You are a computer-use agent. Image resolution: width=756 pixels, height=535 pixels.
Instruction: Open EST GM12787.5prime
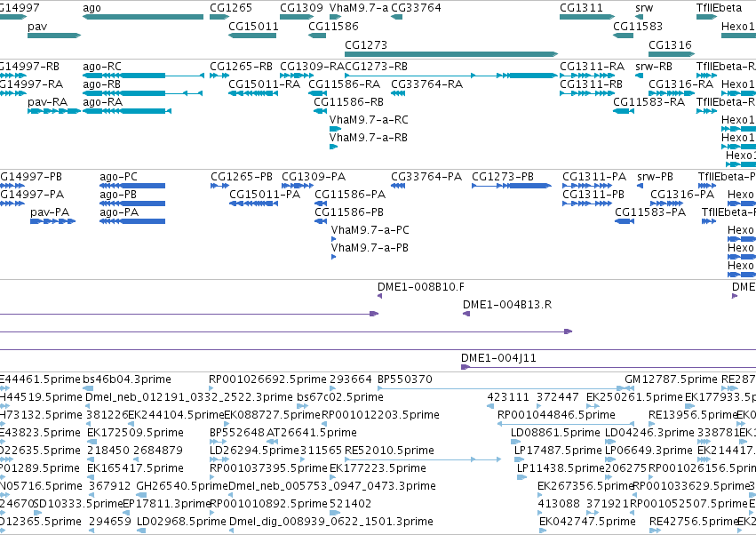click(671, 379)
